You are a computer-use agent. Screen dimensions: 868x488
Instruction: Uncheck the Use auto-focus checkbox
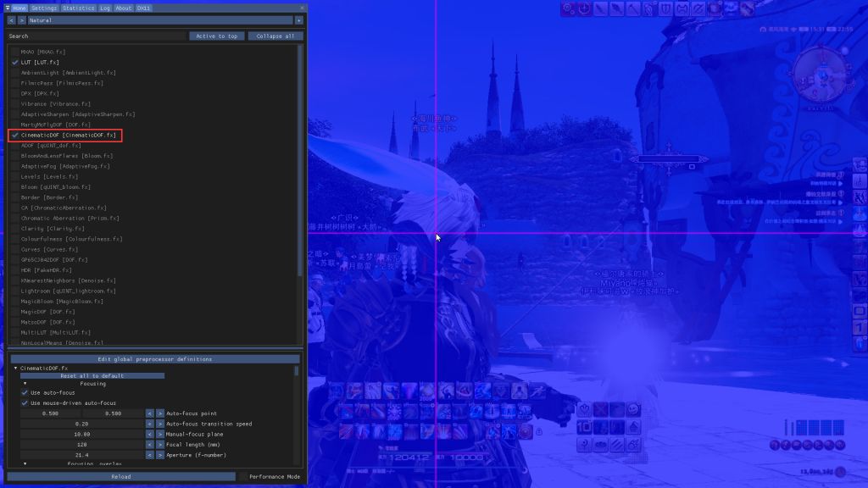(24, 393)
